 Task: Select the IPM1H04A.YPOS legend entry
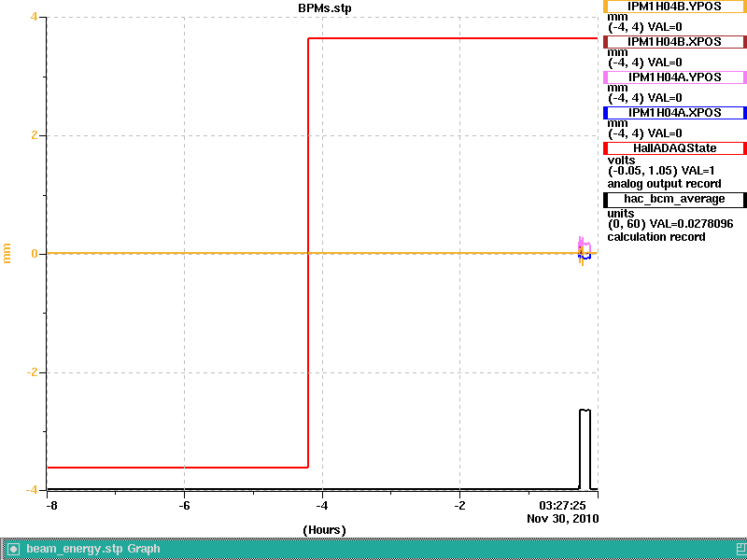(674, 77)
